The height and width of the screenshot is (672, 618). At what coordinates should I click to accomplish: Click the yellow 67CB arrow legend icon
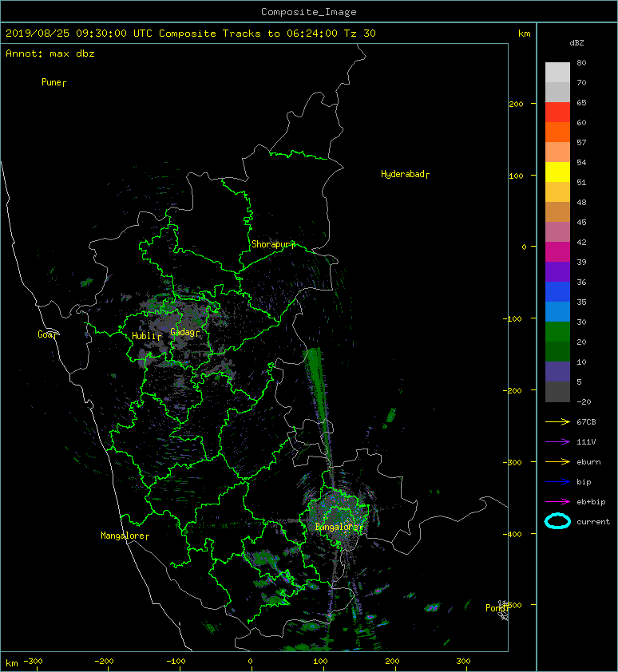pos(557,421)
